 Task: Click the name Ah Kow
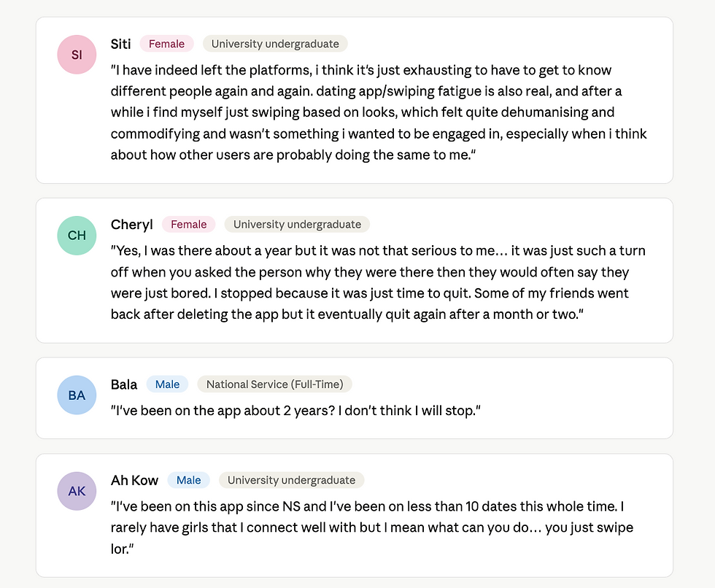click(x=134, y=481)
